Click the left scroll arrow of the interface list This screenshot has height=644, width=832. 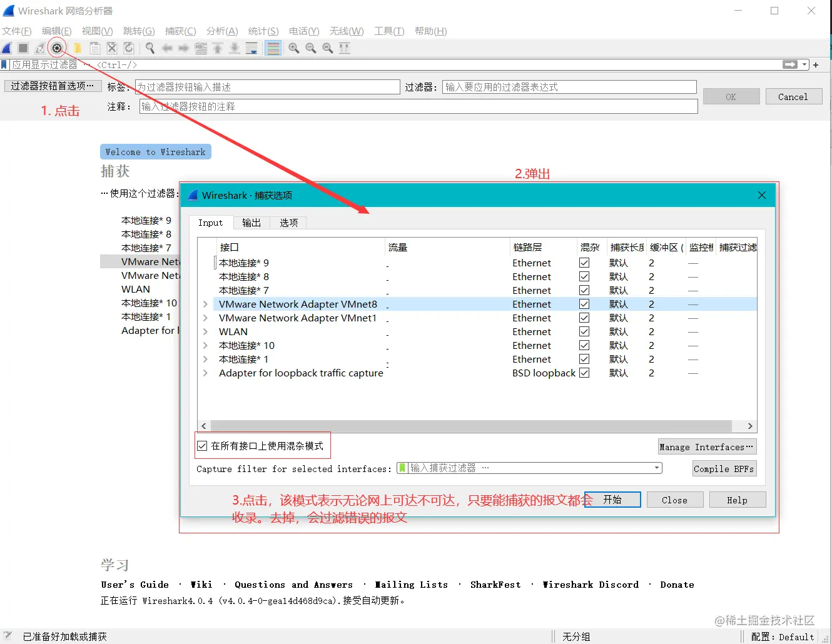pos(204,426)
